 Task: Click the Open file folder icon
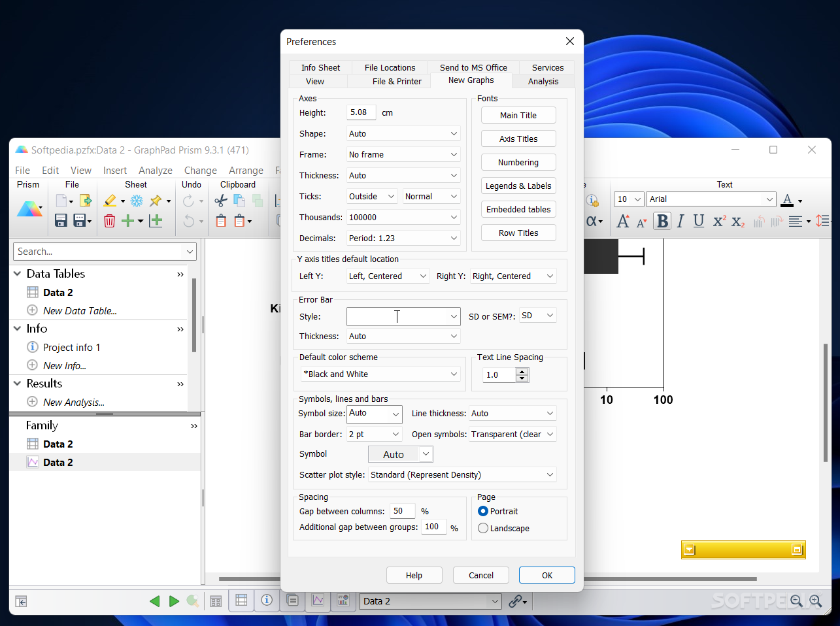pyautogui.click(x=85, y=201)
